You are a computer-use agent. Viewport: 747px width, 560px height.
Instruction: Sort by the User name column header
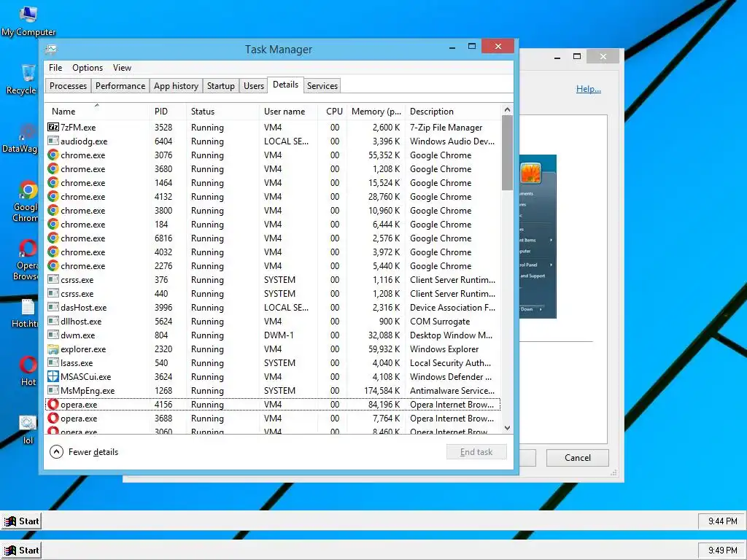[x=288, y=112]
